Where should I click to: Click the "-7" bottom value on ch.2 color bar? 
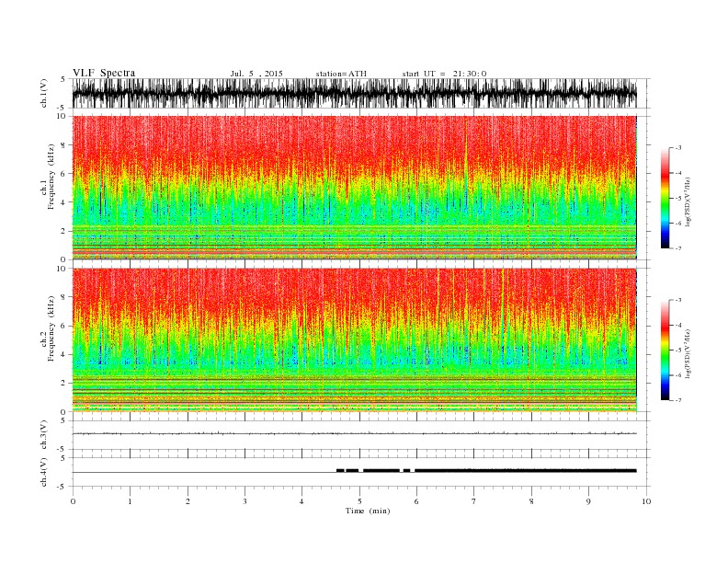coord(677,400)
